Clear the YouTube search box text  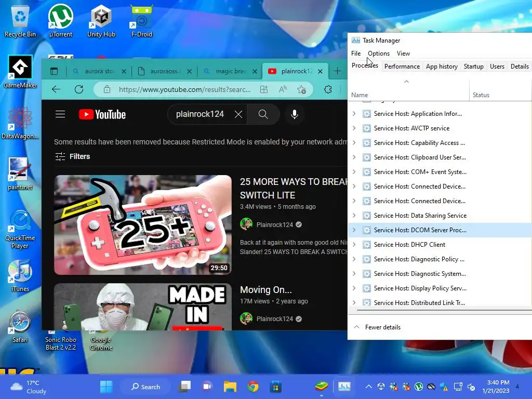[x=238, y=114]
